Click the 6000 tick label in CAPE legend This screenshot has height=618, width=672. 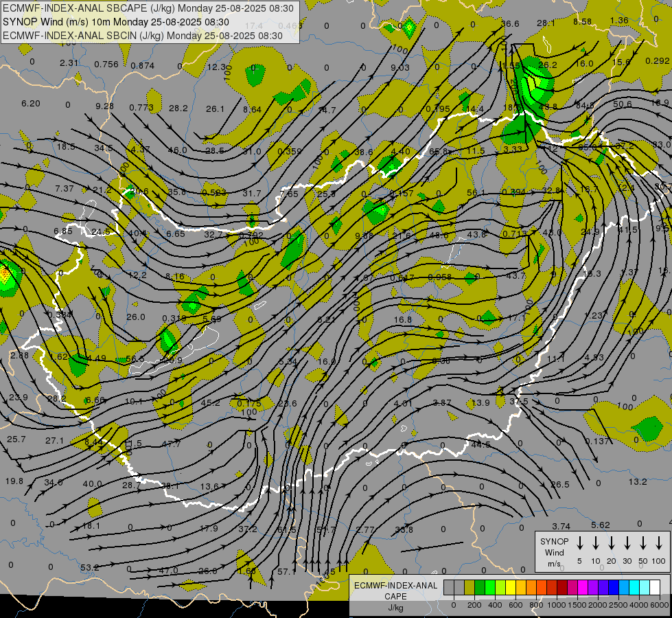coord(660,605)
